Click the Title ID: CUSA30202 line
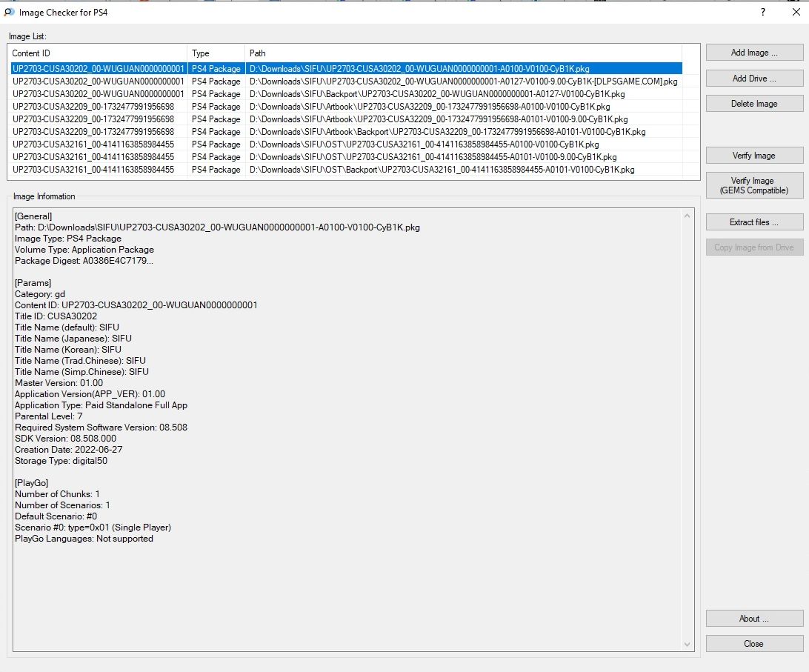 click(56, 316)
